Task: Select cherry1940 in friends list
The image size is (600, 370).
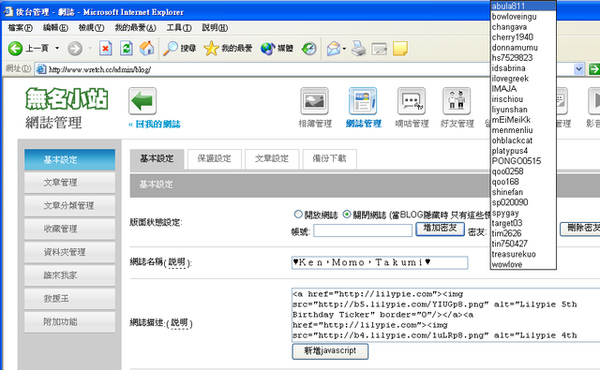Action: pos(523,37)
